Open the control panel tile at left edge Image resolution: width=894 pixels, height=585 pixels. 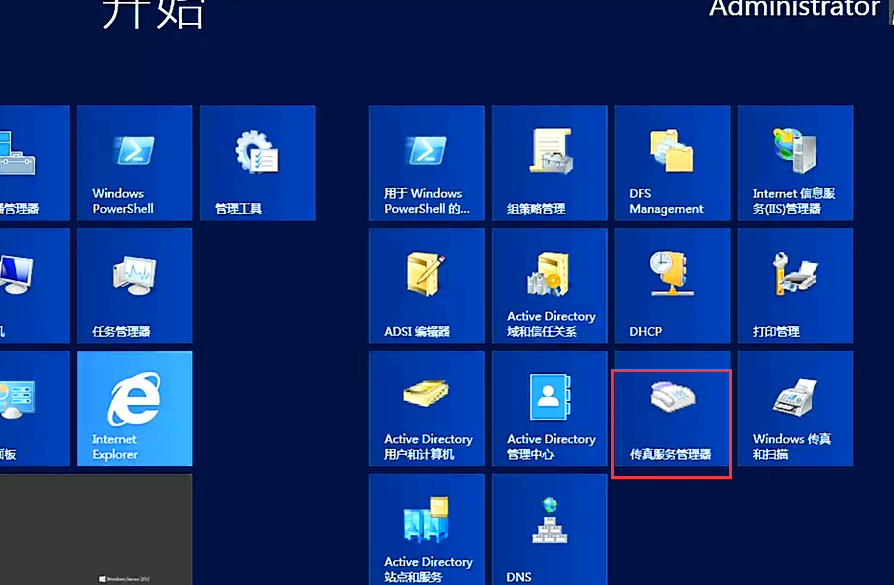click(x=34, y=408)
